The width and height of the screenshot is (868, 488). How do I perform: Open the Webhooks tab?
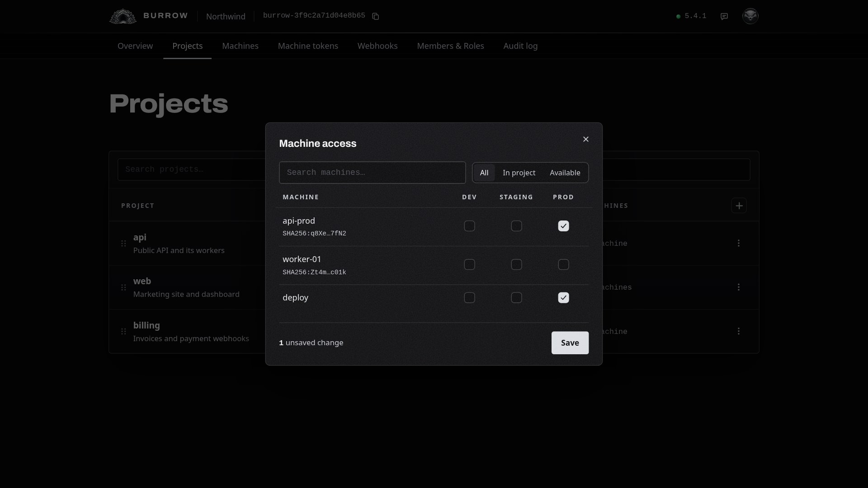point(377,46)
